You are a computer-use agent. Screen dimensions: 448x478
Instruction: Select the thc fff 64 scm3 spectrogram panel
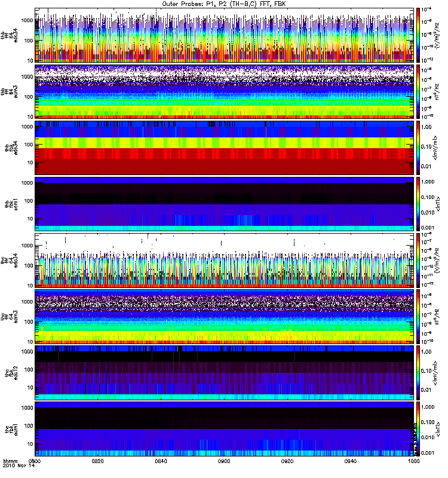point(225,317)
